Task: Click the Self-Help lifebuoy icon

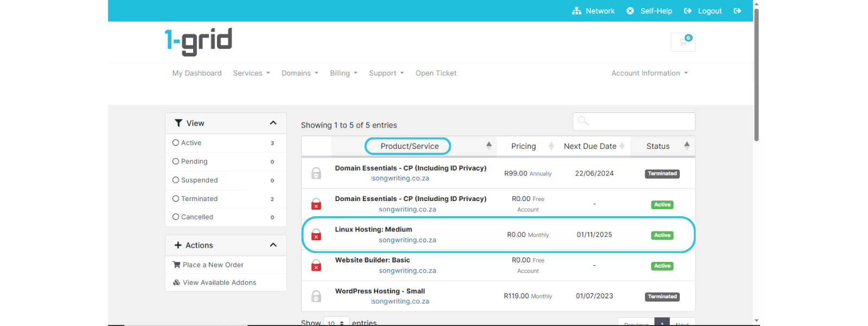Action: [x=630, y=11]
